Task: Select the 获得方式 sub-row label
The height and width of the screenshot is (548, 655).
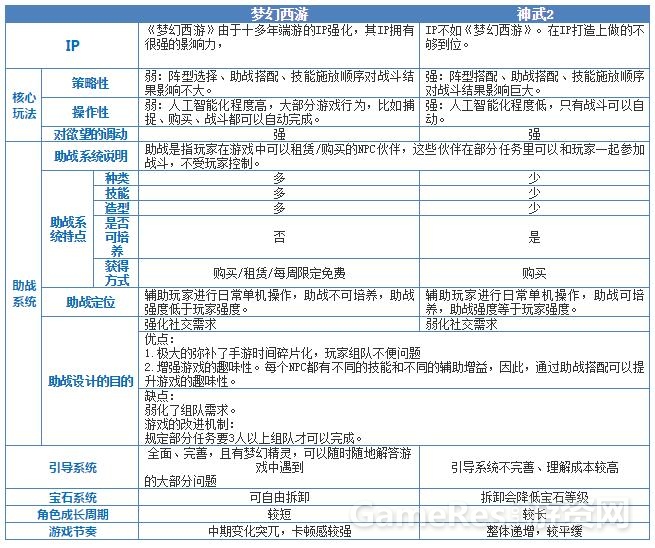Action: pos(117,273)
